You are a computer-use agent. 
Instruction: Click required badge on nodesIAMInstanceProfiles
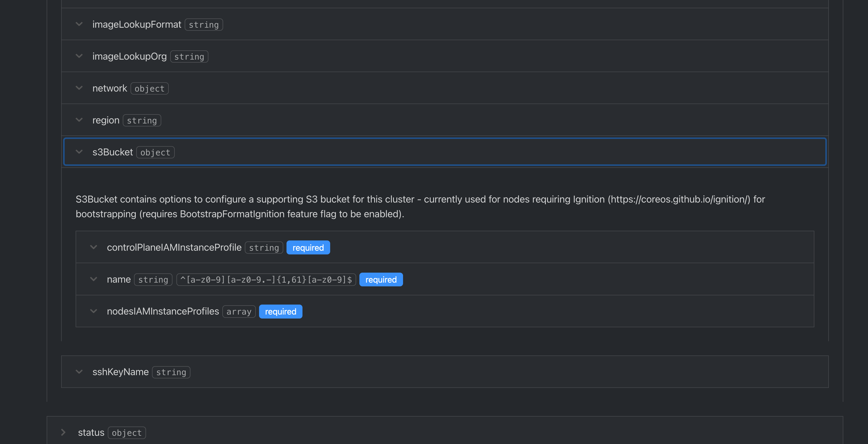pyautogui.click(x=280, y=312)
